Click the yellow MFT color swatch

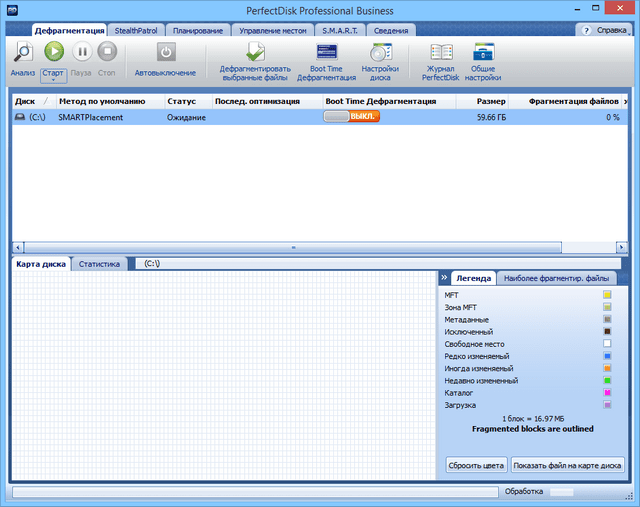click(x=606, y=295)
